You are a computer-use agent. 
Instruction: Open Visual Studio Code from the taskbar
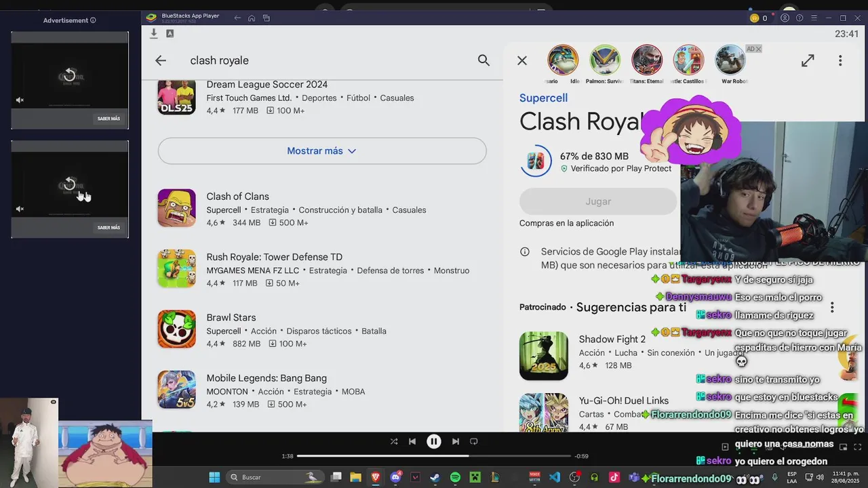[x=555, y=477]
